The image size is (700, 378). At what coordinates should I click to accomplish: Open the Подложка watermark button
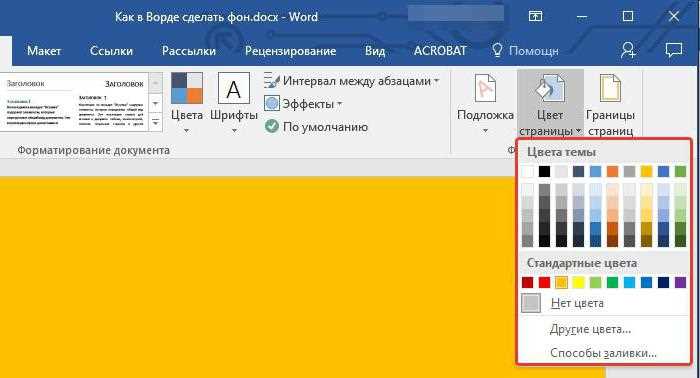[x=485, y=104]
